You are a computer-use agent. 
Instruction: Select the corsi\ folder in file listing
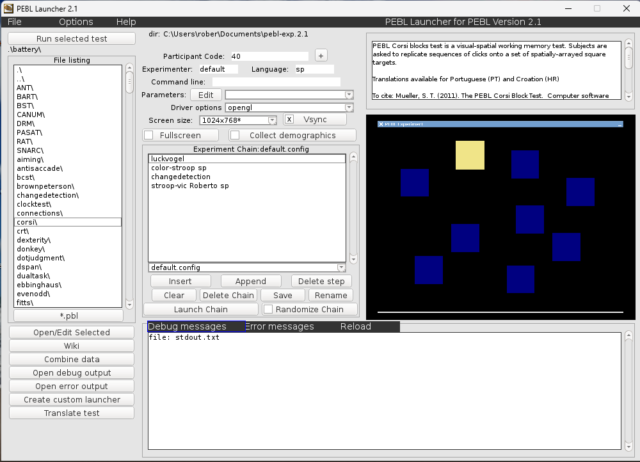[x=68, y=222]
